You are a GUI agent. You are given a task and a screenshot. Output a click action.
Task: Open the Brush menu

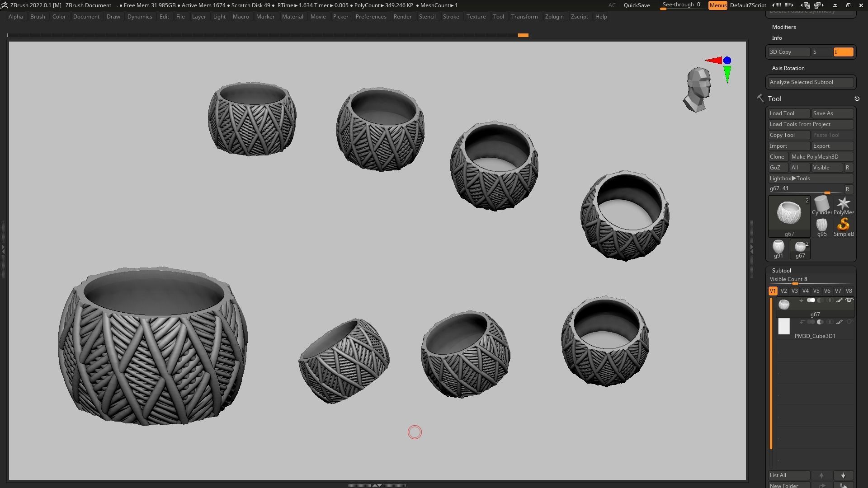pyautogui.click(x=38, y=17)
